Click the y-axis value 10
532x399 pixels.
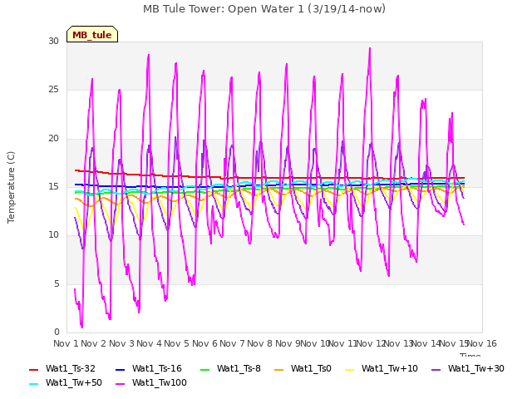pos(53,234)
